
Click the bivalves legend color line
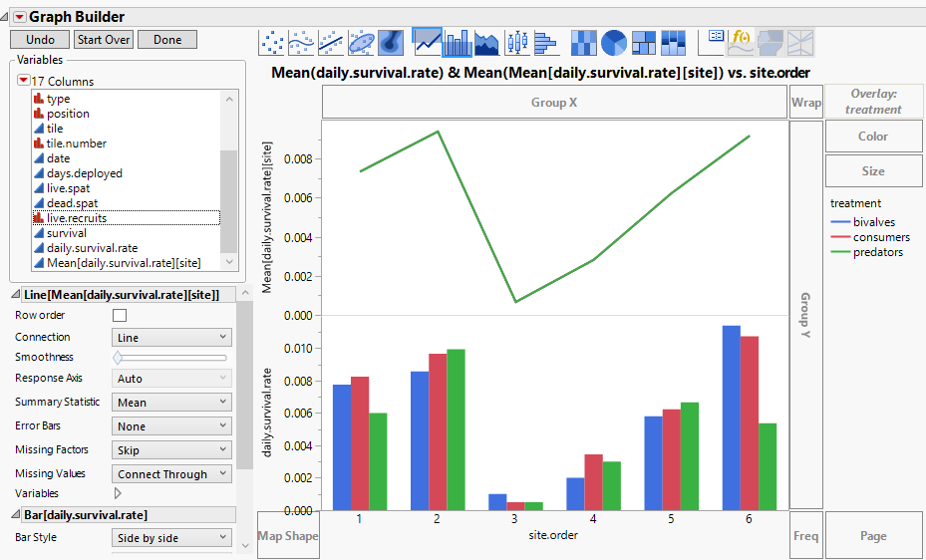(839, 222)
